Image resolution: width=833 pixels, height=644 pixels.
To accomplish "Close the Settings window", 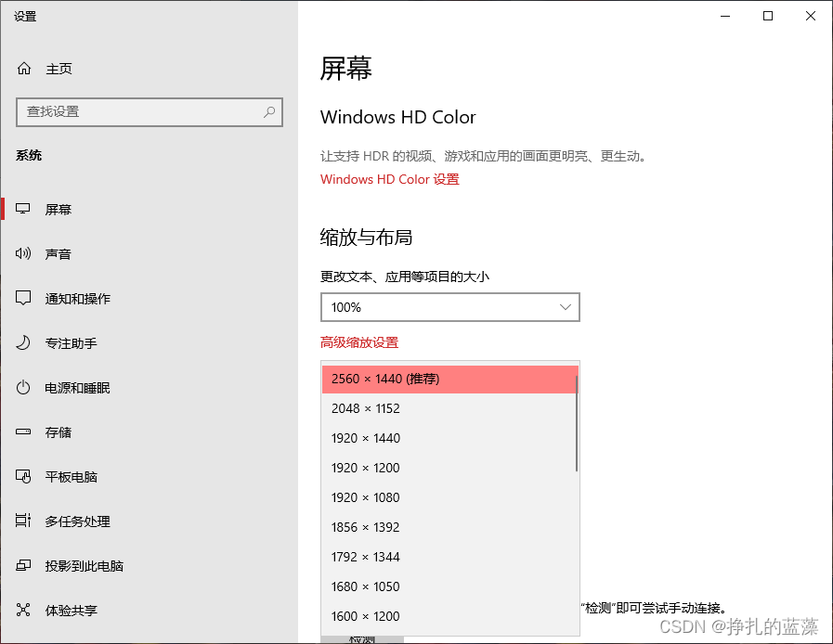I will (810, 16).
